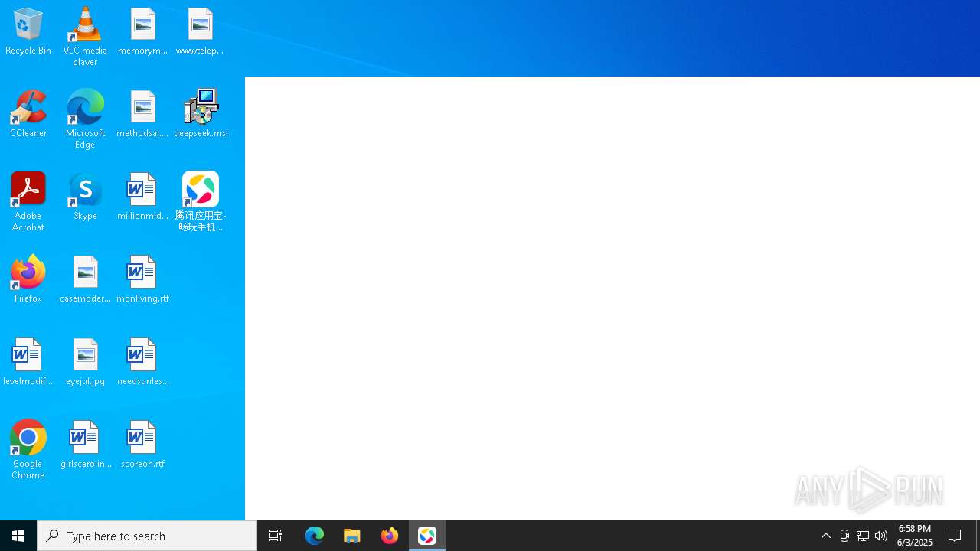Open CCleaner desktop shortcut
This screenshot has height=551, width=980.
pyautogui.click(x=28, y=114)
